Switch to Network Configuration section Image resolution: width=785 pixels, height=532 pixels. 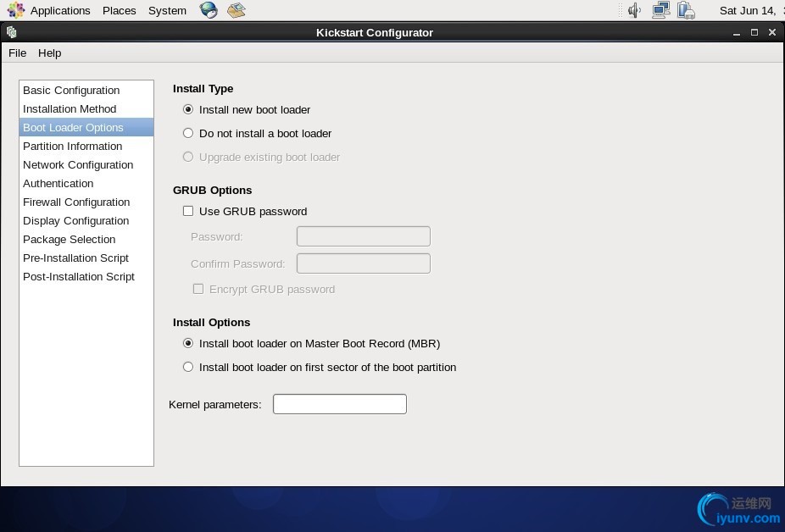[78, 164]
